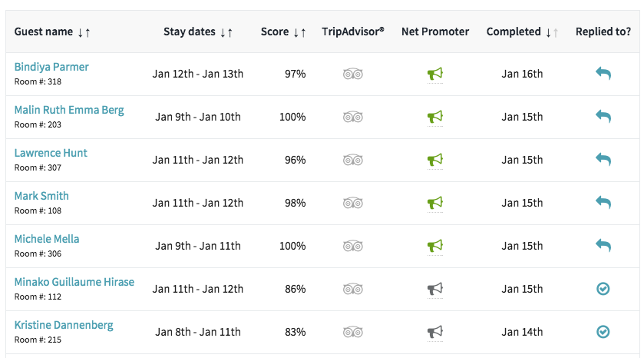The width and height of the screenshot is (644, 358).
Task: Click reply arrow for Bindiya Parmer
Action: (603, 74)
